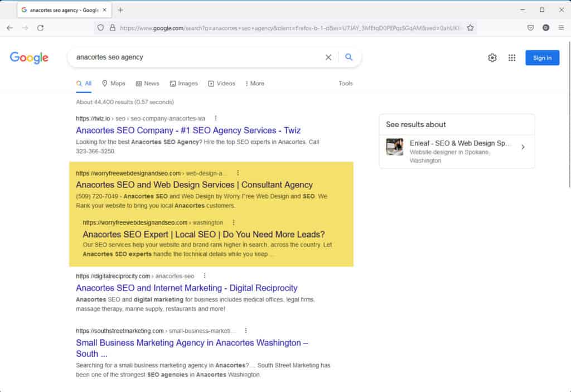
Task: Open the Google apps grid
Action: point(512,57)
